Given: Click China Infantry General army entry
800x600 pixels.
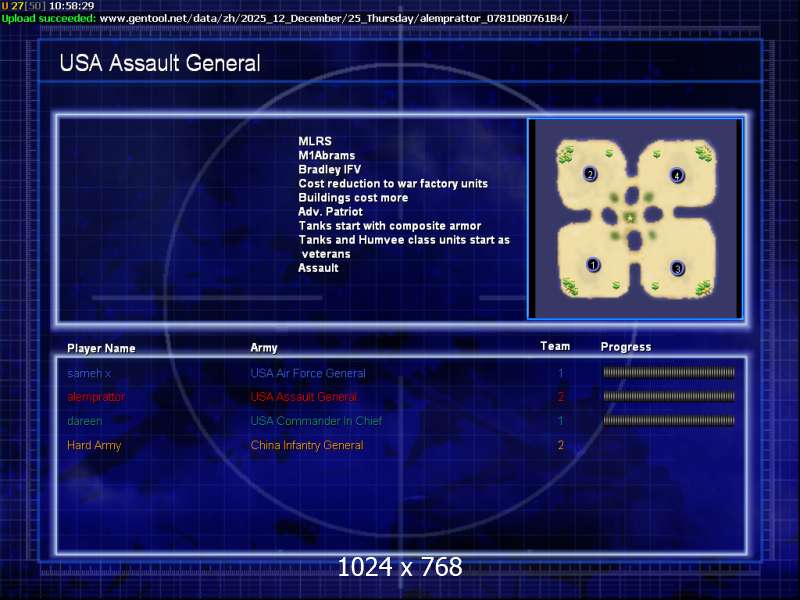Looking at the screenshot, I should point(307,445).
